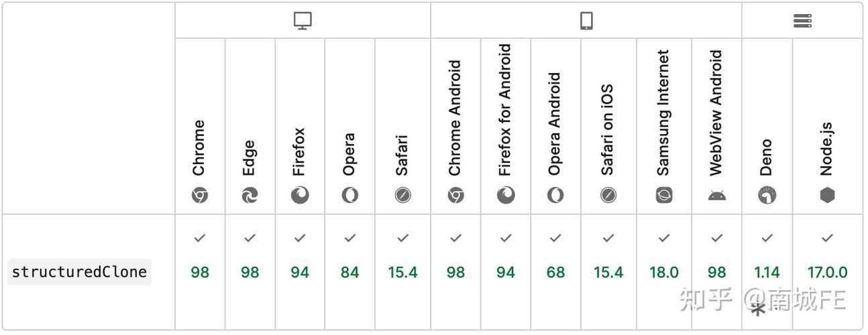
Task: Click the WebView Android robot icon
Action: [x=716, y=196]
